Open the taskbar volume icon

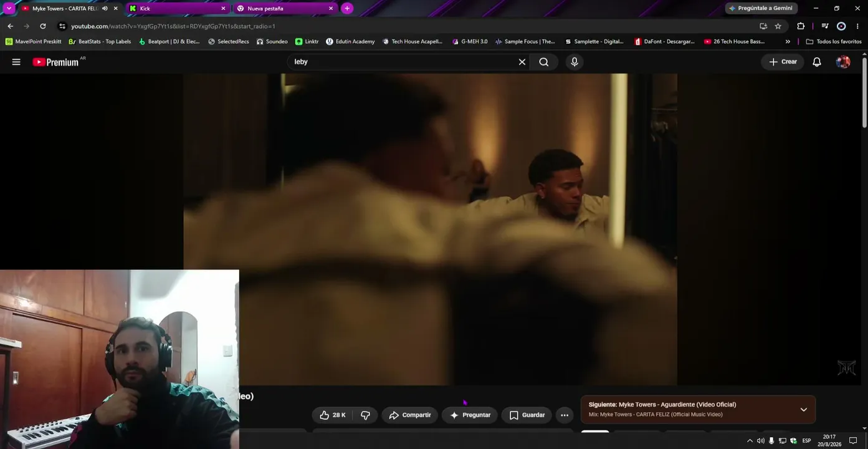click(x=760, y=441)
